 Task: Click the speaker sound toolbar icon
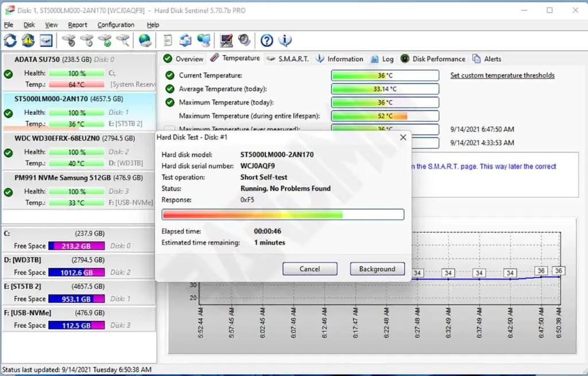[x=245, y=40]
